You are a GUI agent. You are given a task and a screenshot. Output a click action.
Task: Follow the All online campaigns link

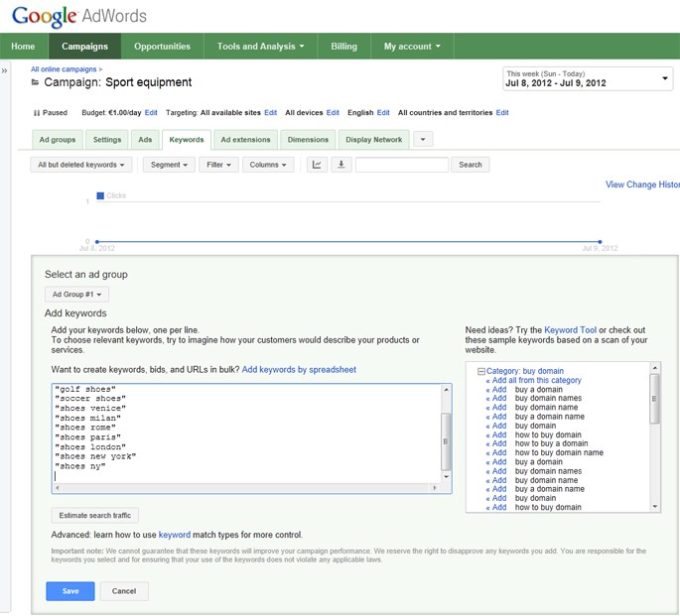[64, 69]
